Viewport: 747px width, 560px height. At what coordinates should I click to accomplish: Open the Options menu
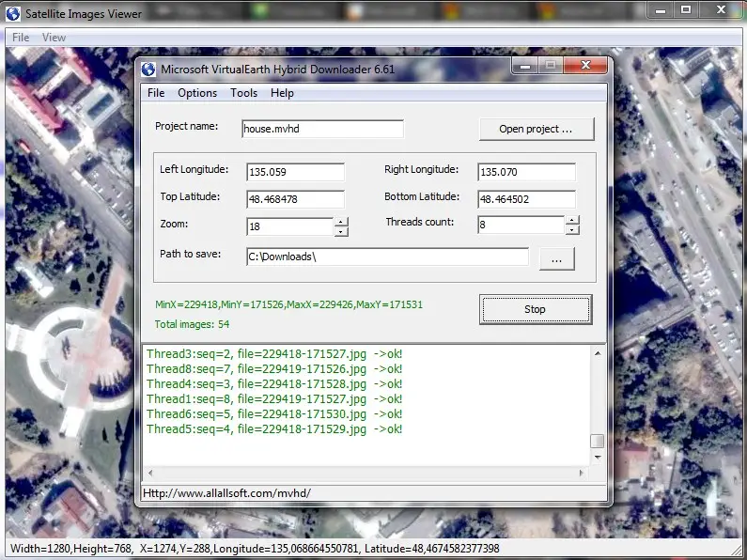point(197,93)
